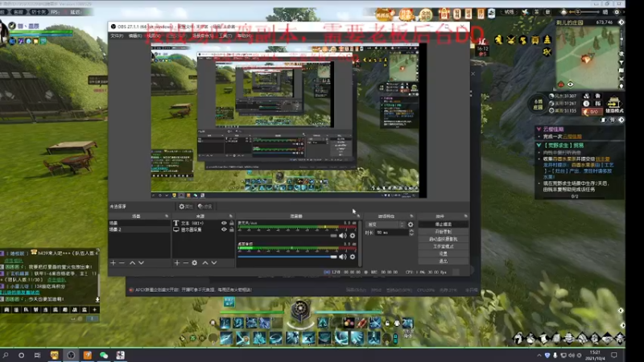644x362 pixels.
Task: Click the Start Recording button
Action: [x=444, y=232]
